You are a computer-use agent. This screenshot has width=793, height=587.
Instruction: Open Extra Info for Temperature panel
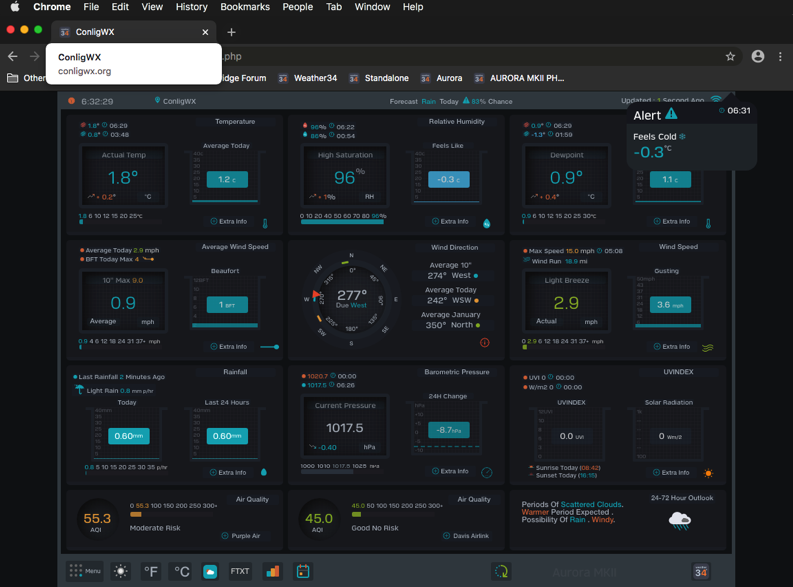tap(229, 221)
